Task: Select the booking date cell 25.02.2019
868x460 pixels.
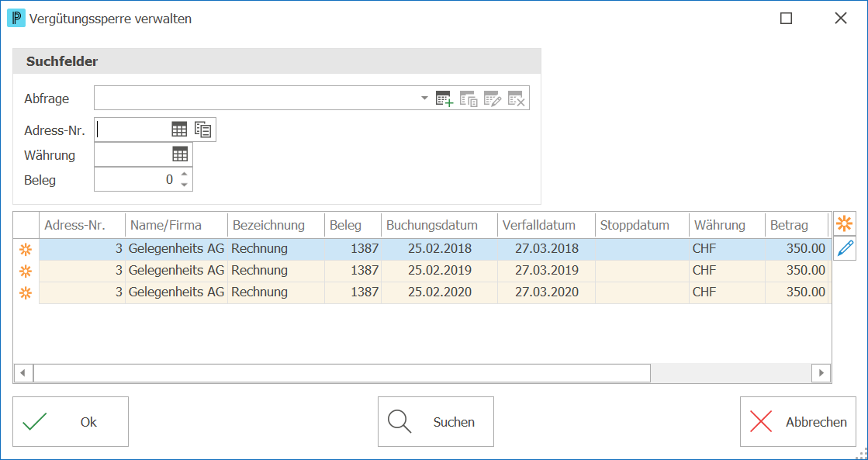Action: coord(440,271)
